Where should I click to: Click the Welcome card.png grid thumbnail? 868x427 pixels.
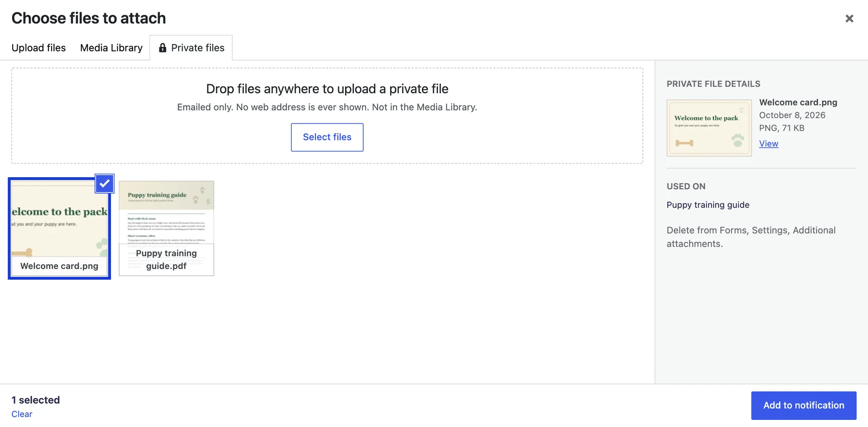coord(60,228)
